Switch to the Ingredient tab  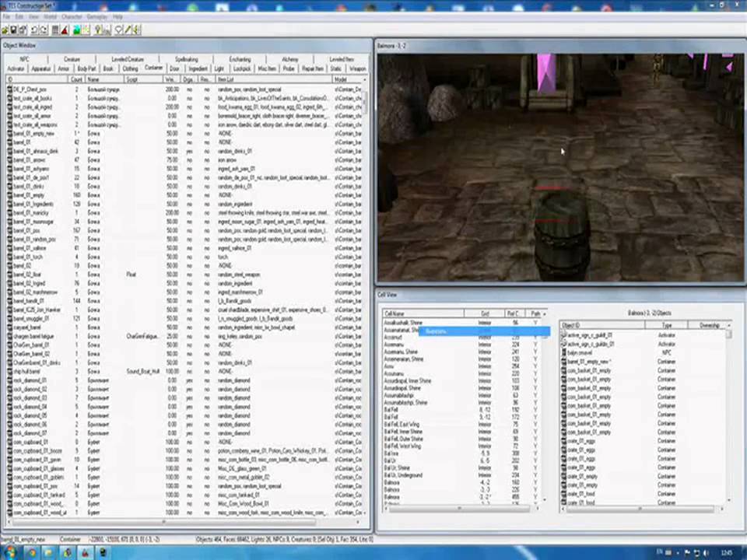(x=198, y=68)
